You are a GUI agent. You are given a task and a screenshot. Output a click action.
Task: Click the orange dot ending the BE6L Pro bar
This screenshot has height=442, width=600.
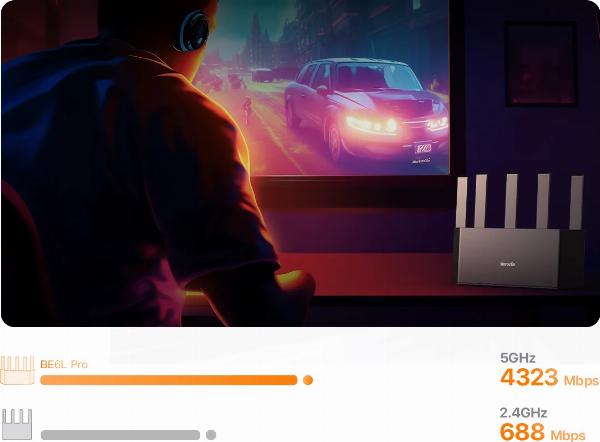(308, 380)
